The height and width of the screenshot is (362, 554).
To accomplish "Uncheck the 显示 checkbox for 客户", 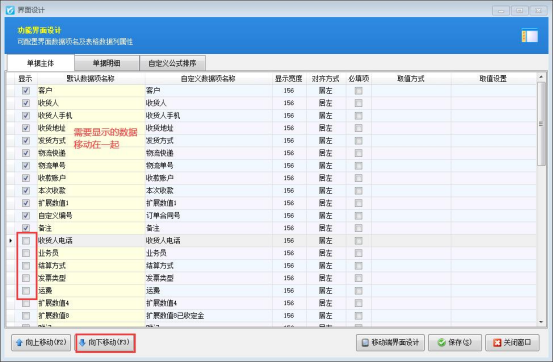I will tap(26, 91).
